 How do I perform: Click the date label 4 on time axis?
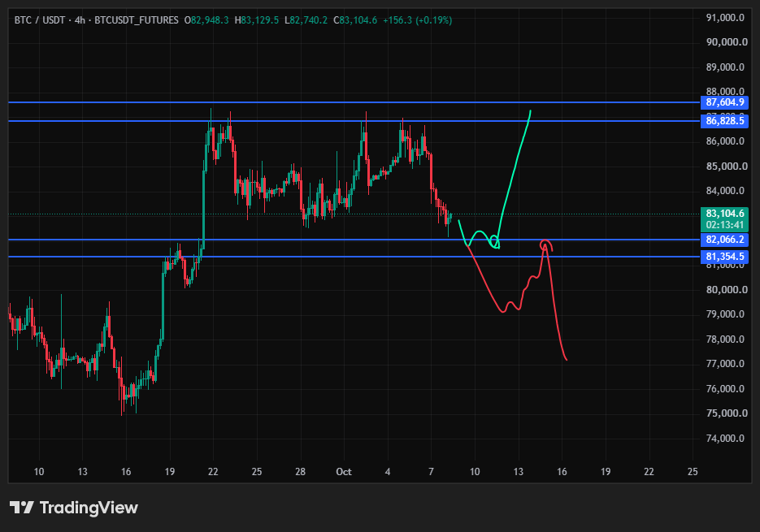[387, 472]
